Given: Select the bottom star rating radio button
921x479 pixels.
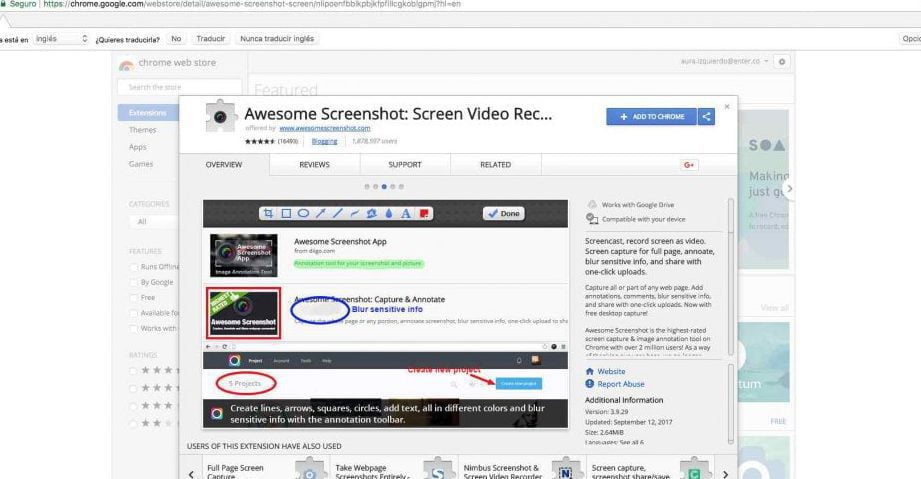Looking at the screenshot, I should 133,423.
